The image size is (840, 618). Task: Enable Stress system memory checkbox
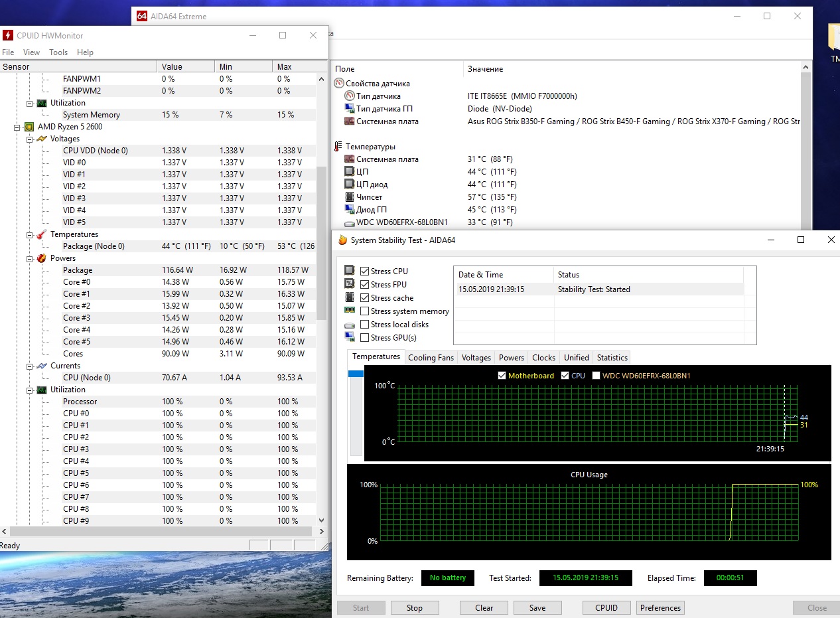[x=364, y=311]
